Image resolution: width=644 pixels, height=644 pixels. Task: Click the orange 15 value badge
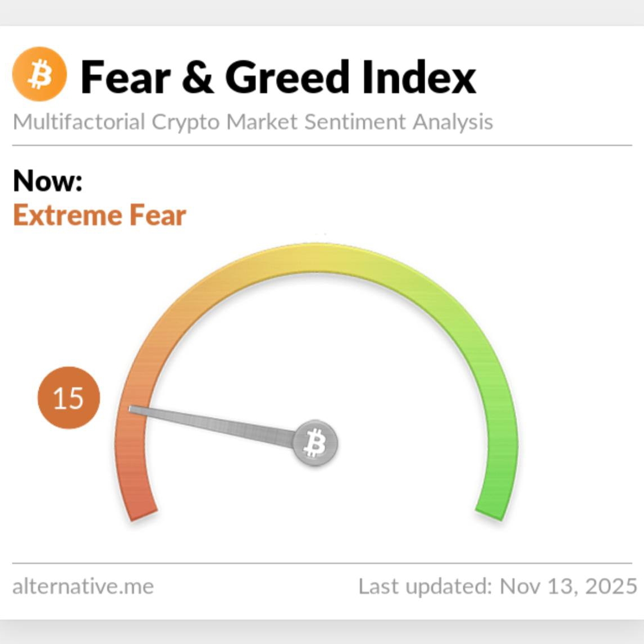tap(68, 398)
